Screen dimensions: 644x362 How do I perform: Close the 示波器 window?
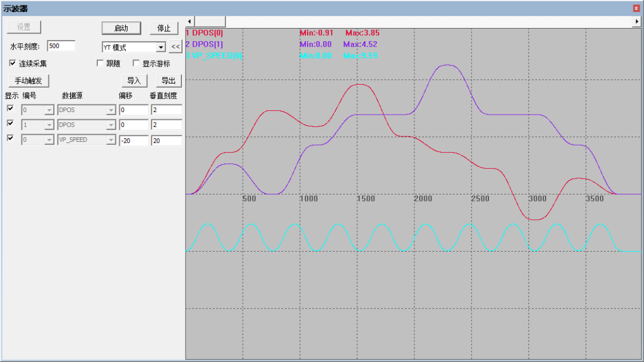pyautogui.click(x=636, y=8)
